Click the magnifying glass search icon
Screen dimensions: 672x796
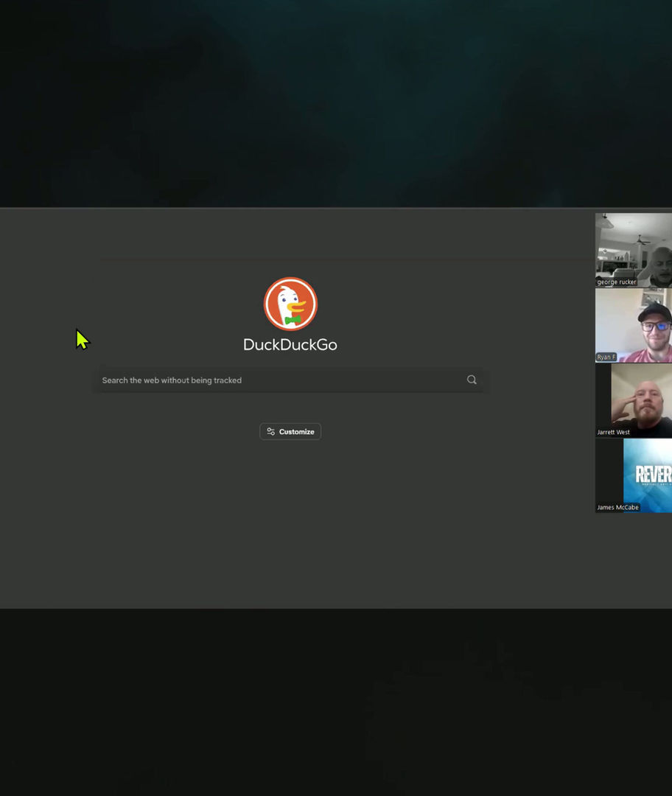coord(472,380)
